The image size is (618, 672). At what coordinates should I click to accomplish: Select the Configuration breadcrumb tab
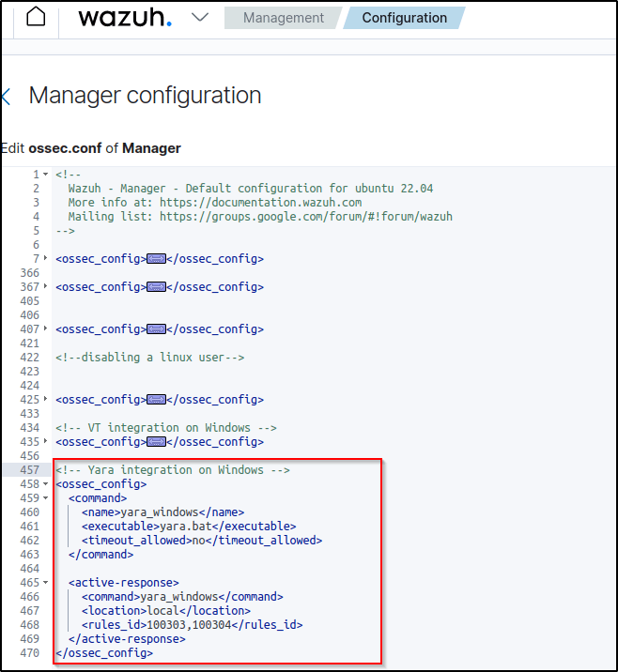coord(404,18)
